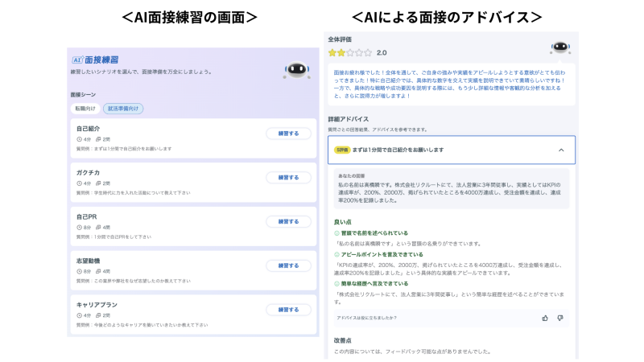Click the キャリアプラン card title
Image resolution: width=644 pixels, height=362 pixels.
click(97, 305)
